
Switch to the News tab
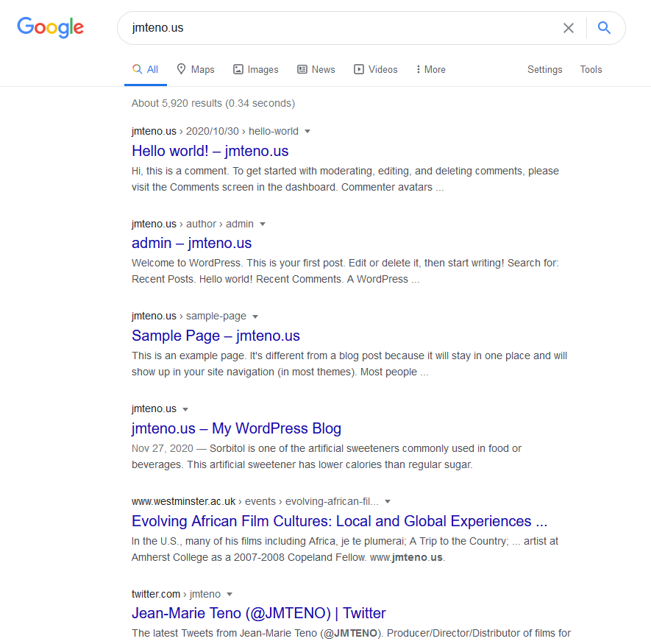point(316,69)
